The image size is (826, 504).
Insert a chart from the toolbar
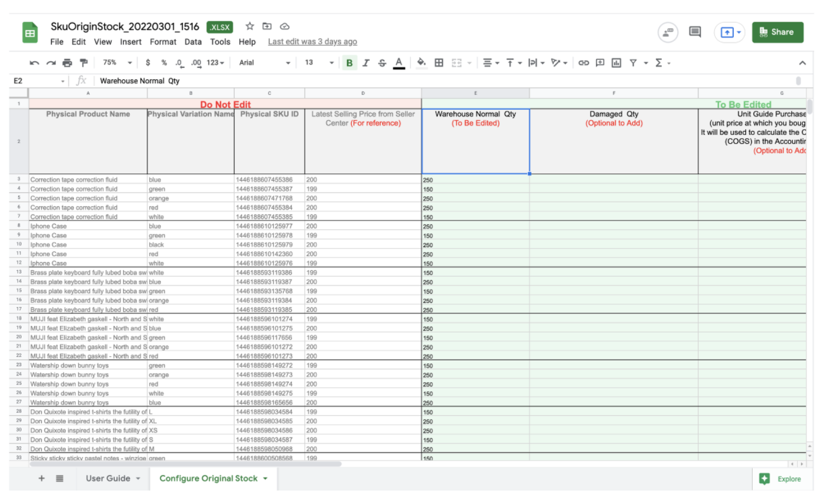(x=615, y=62)
